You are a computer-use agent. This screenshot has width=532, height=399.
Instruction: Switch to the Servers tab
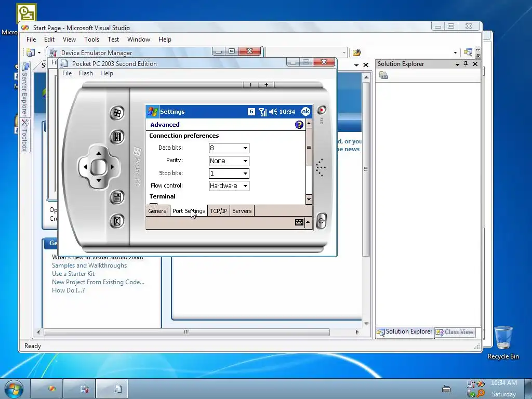tap(242, 211)
